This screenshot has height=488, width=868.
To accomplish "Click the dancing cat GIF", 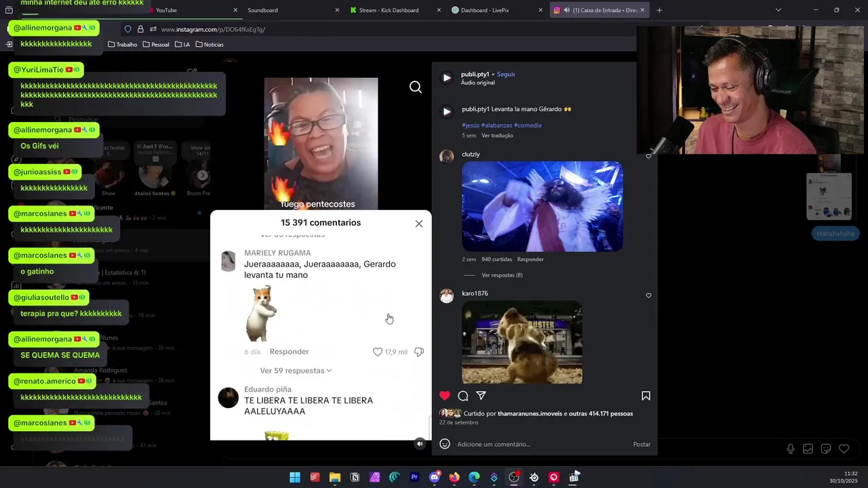I will click(261, 313).
